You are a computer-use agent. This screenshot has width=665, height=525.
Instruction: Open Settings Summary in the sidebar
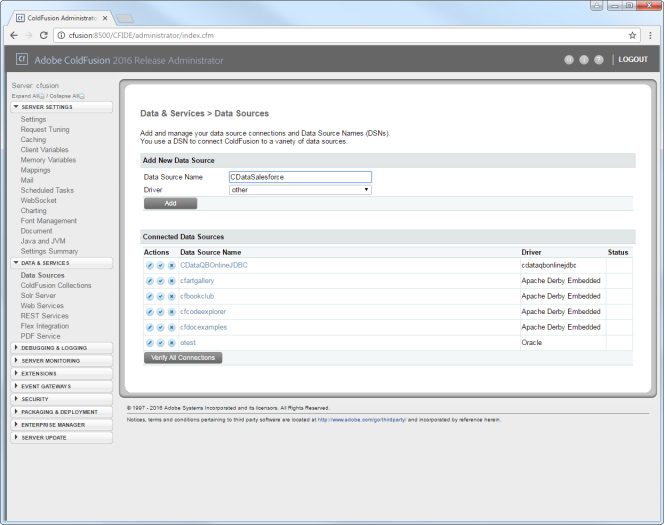[49, 251]
